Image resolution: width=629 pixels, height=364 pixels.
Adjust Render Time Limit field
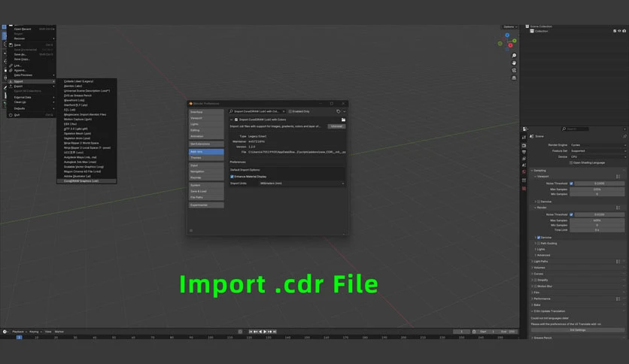pos(597,230)
